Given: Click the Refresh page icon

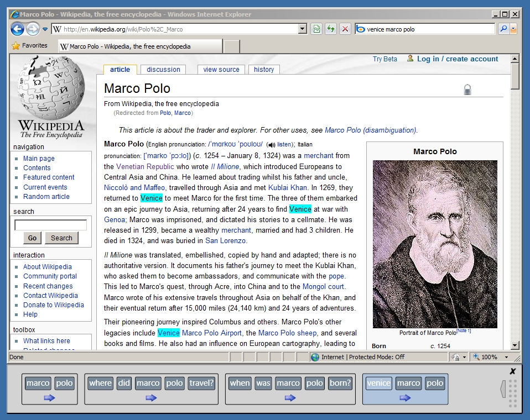Looking at the screenshot, I should (x=331, y=29).
